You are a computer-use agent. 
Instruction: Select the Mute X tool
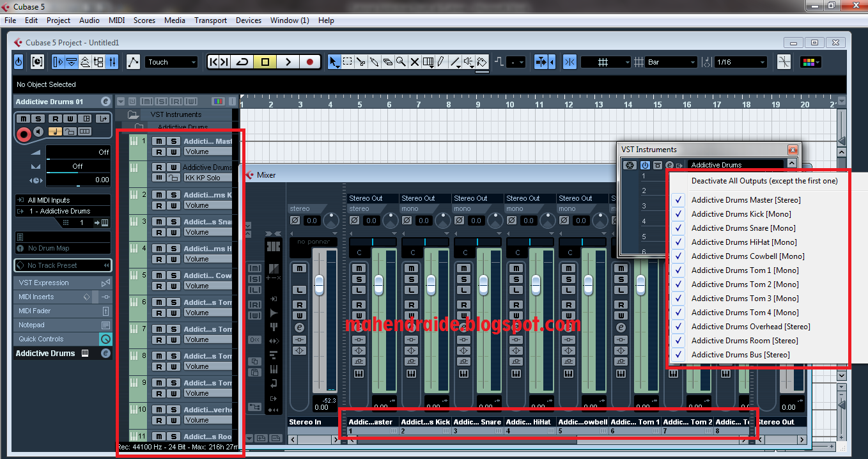414,62
